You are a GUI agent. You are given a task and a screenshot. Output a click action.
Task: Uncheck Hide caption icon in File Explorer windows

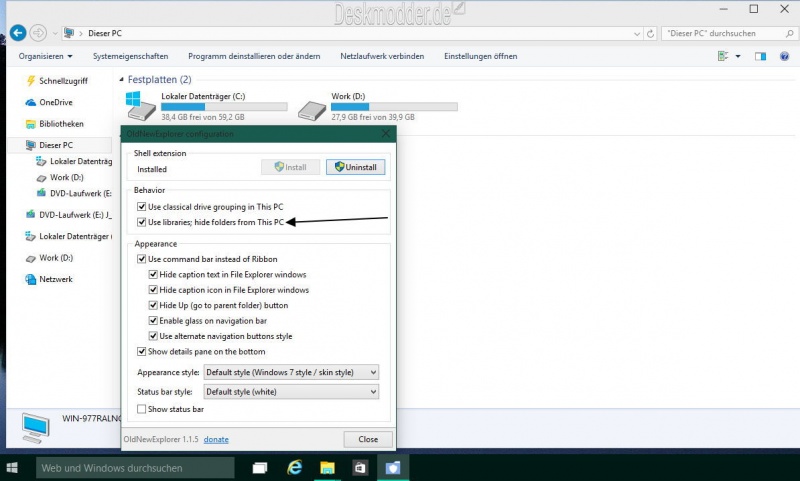tap(153, 290)
